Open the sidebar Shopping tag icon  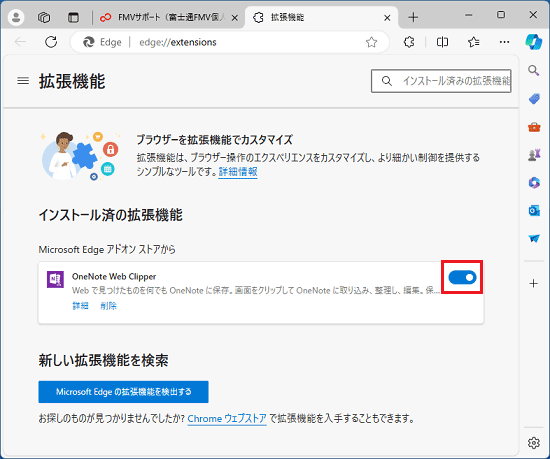(x=534, y=99)
